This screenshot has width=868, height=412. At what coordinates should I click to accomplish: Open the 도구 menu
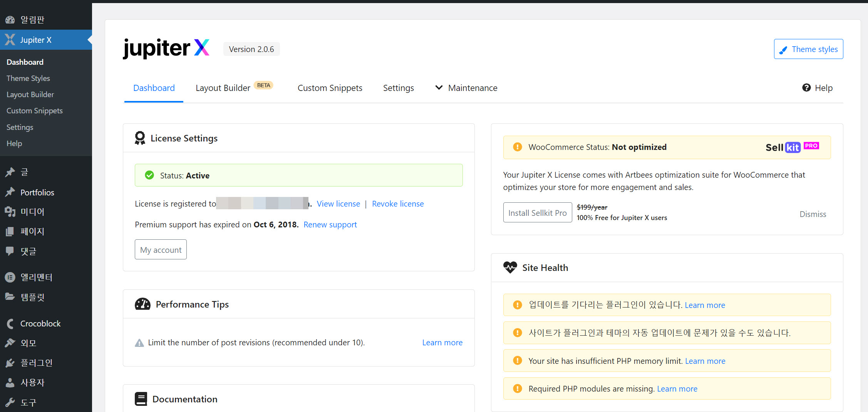pos(28,402)
